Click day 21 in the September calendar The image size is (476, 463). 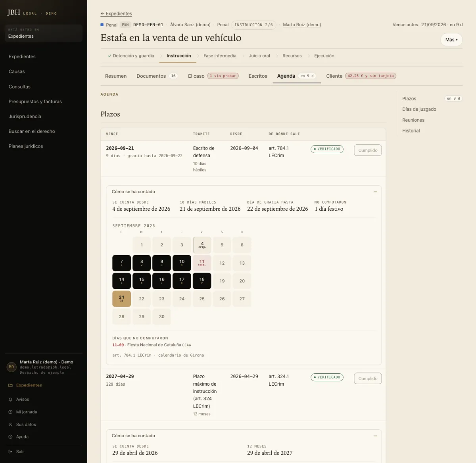pyautogui.click(x=121, y=299)
